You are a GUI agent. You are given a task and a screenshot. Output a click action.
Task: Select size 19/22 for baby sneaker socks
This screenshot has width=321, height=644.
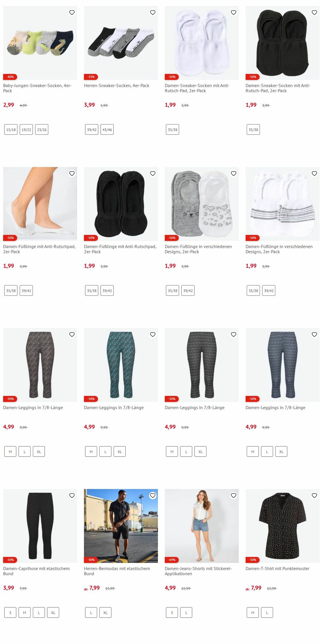pyautogui.click(x=26, y=130)
